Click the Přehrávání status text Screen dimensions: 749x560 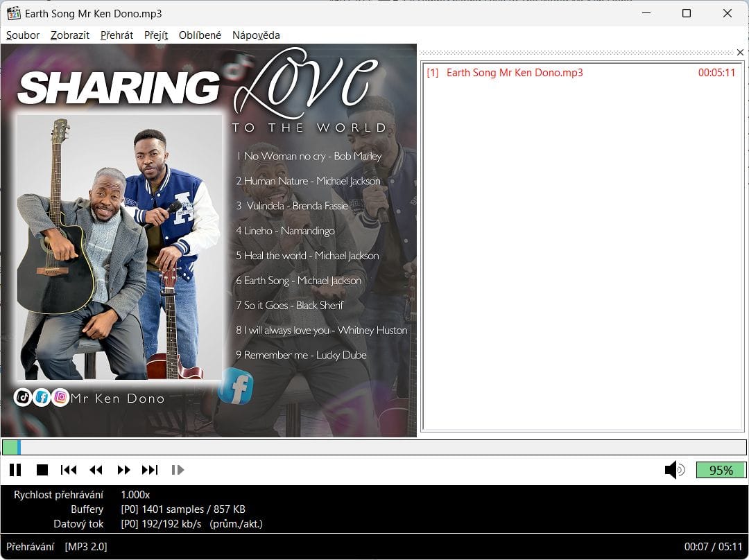(x=30, y=547)
